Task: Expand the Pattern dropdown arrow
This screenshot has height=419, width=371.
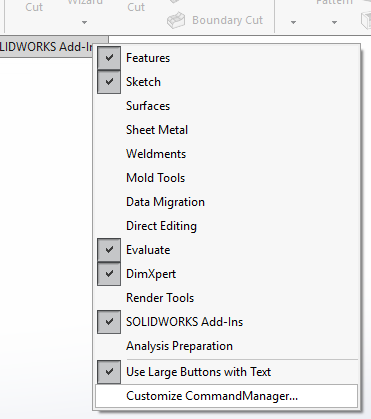Action: [334, 23]
